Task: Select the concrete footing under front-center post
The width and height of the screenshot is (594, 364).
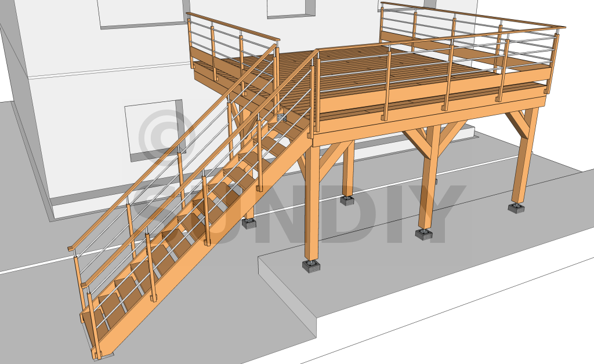Action: 313,267
